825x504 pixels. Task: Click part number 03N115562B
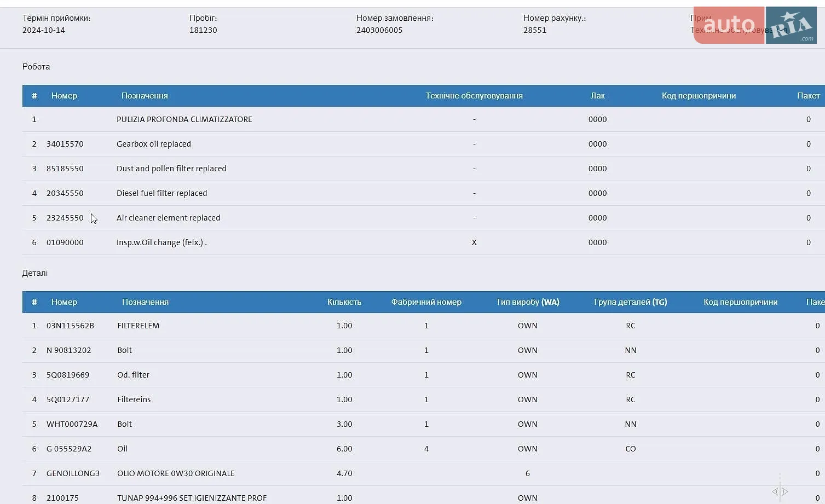coord(70,326)
